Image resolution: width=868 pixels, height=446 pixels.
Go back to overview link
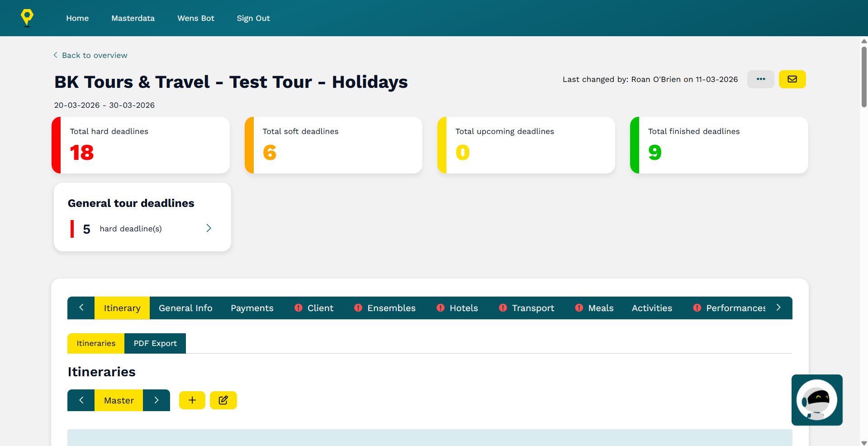(x=95, y=55)
